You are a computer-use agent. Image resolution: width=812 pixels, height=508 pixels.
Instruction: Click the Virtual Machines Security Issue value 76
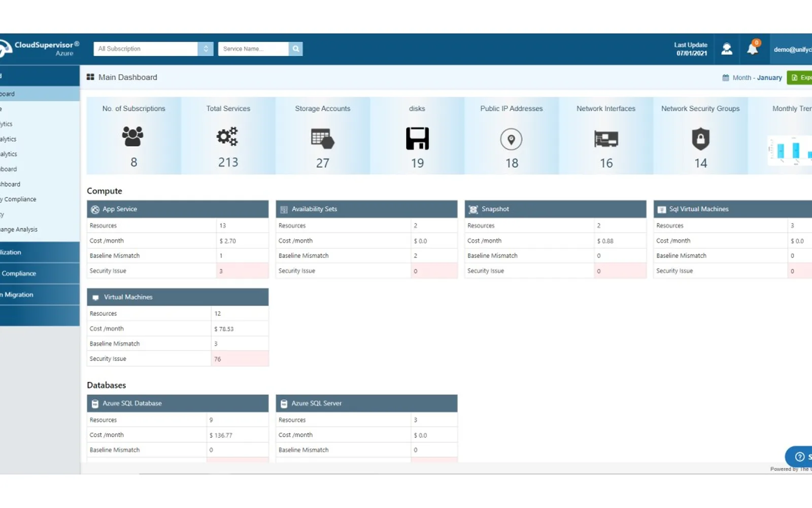217,359
